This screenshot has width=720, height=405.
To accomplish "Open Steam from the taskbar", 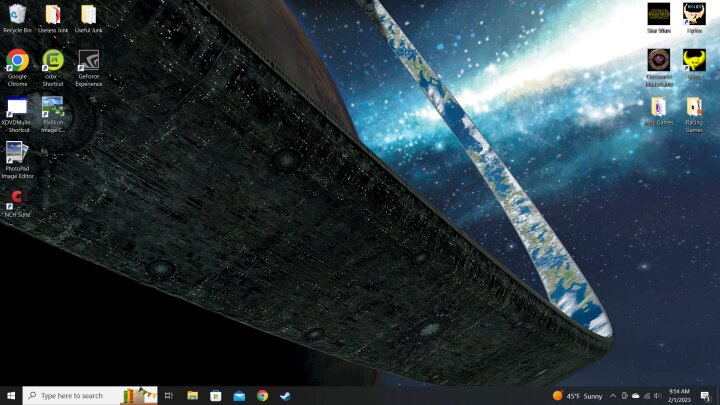I will 286,395.
